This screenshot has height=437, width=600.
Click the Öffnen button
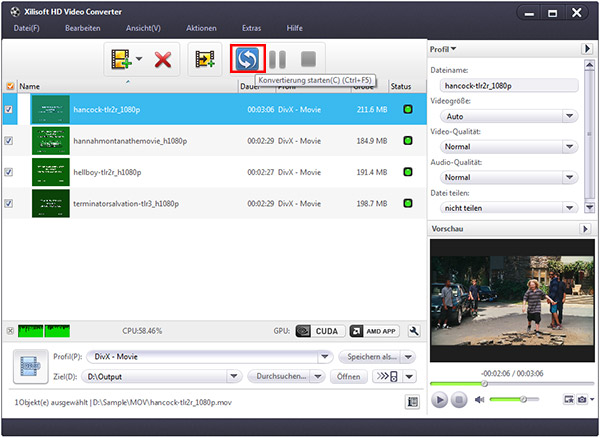[x=349, y=377]
